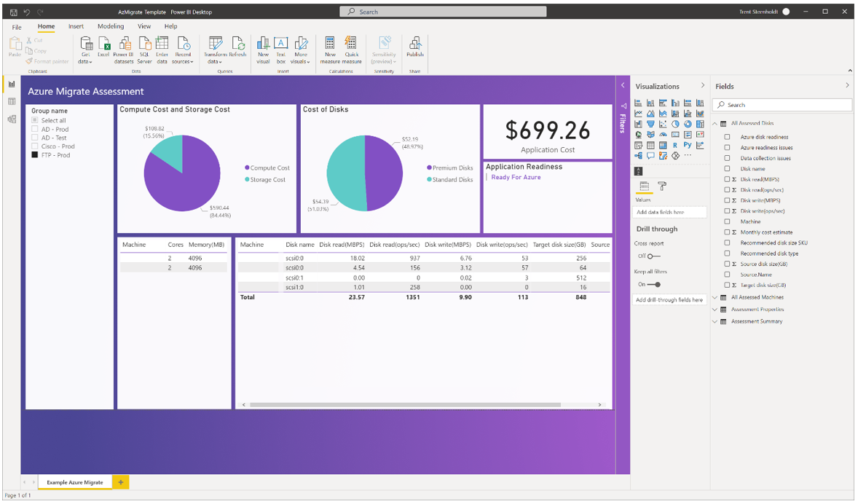Open the File menu

point(17,27)
